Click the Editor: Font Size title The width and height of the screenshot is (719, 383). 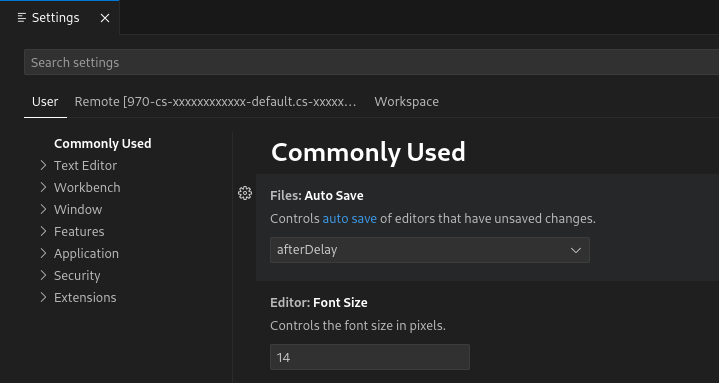tap(319, 303)
